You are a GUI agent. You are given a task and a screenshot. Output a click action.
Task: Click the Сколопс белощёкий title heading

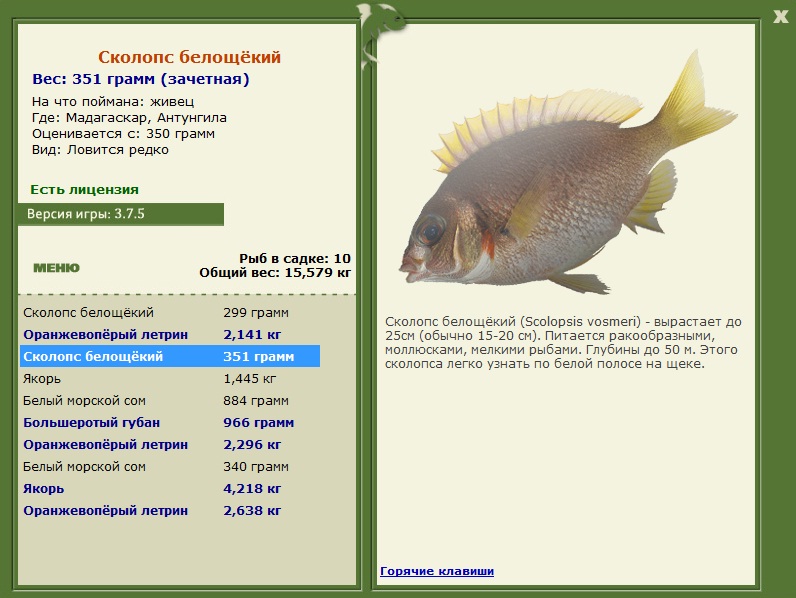tap(189, 57)
